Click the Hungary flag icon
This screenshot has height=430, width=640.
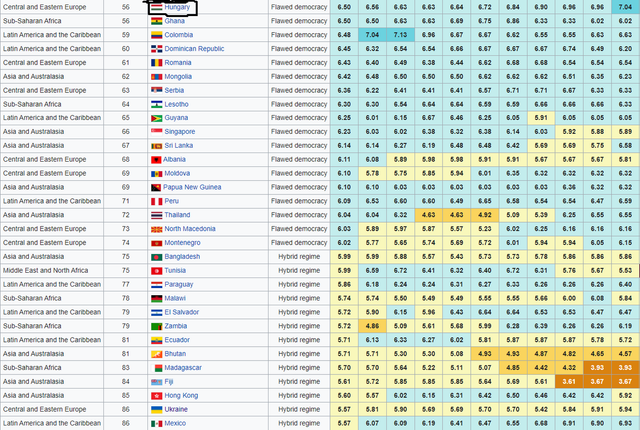[157, 7]
